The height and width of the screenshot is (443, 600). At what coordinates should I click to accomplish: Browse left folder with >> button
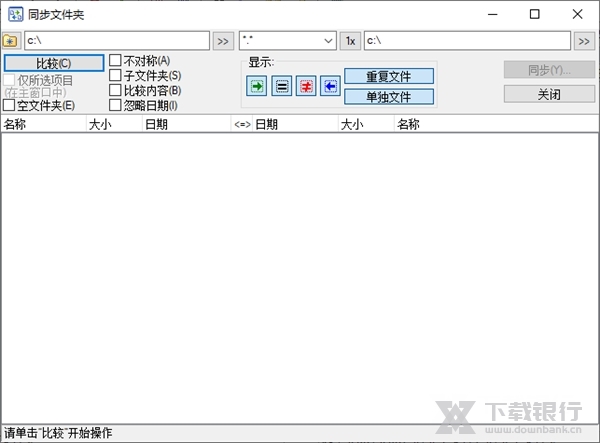coord(223,41)
